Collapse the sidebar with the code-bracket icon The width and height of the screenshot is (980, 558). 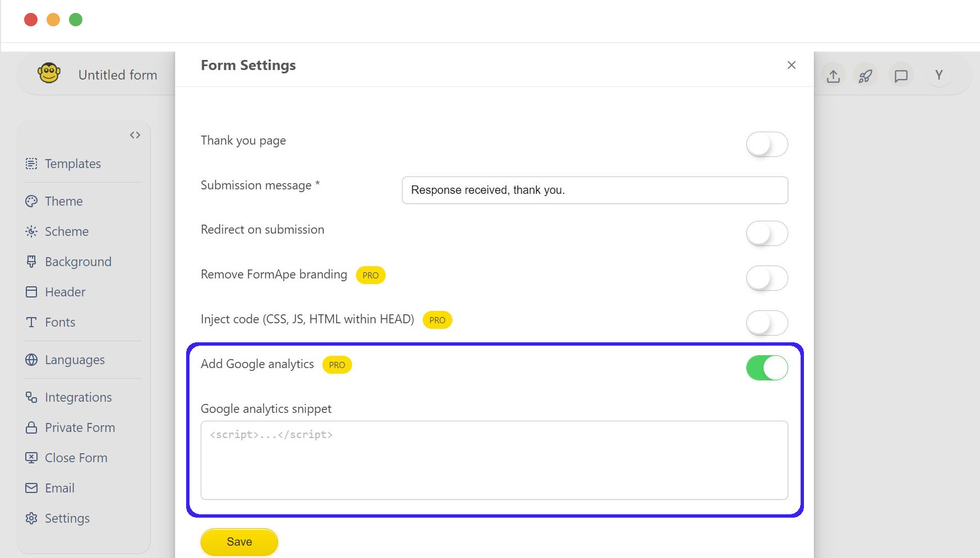coord(135,135)
